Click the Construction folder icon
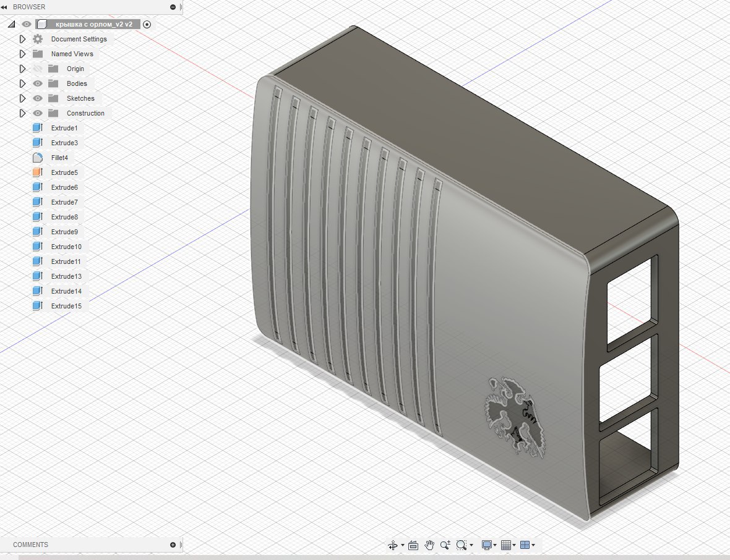Image resolution: width=730 pixels, height=560 pixels. pos(54,114)
